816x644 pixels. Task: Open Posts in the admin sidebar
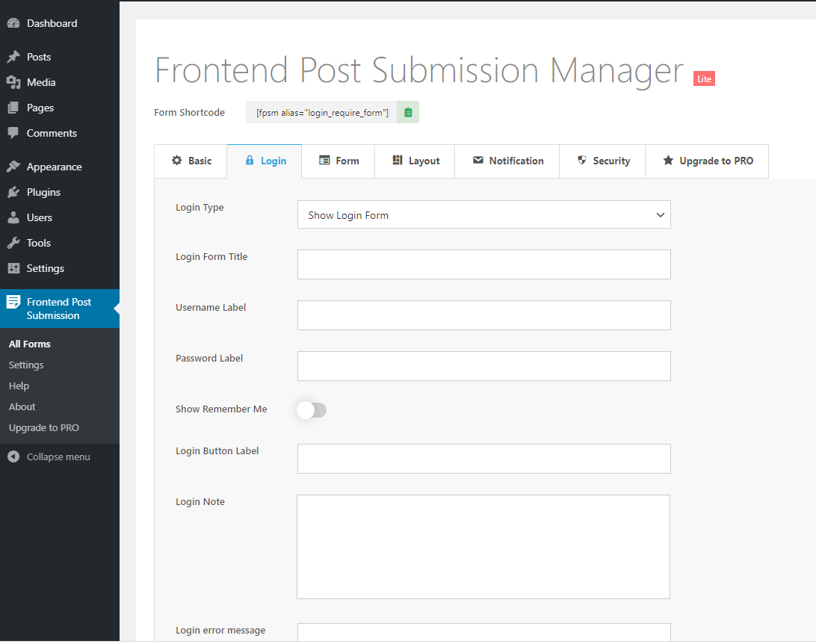pos(60,57)
